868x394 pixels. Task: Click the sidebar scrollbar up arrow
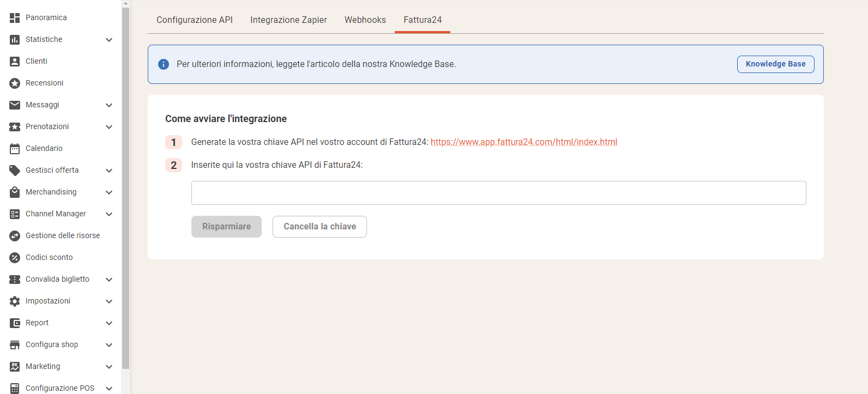126,3
